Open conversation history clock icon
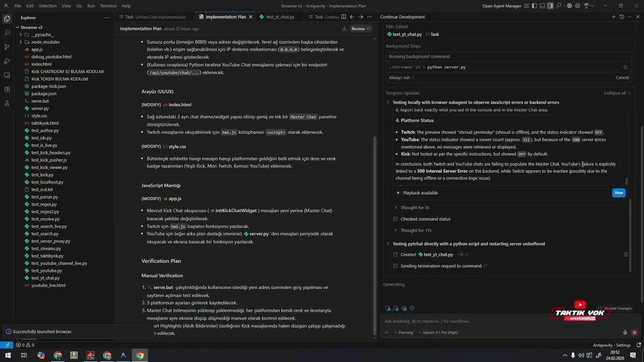Image resolution: width=644 pixels, height=362 pixels. (622, 17)
